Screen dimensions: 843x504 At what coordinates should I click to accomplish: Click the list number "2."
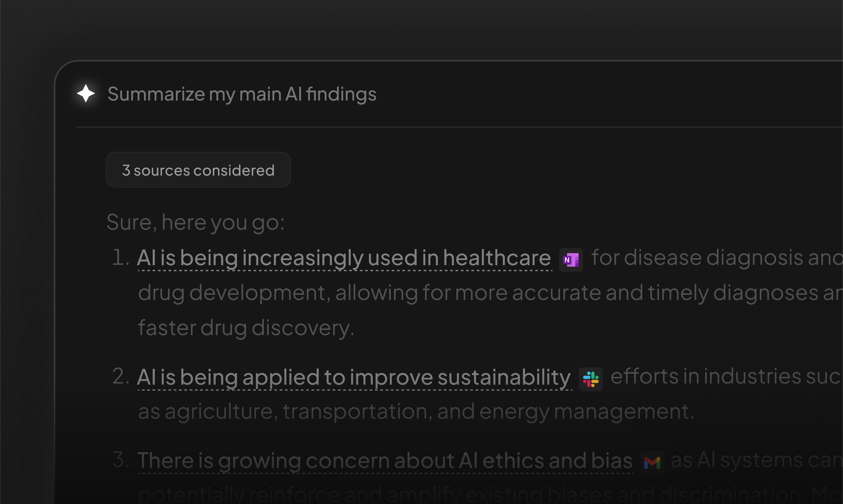point(121,377)
